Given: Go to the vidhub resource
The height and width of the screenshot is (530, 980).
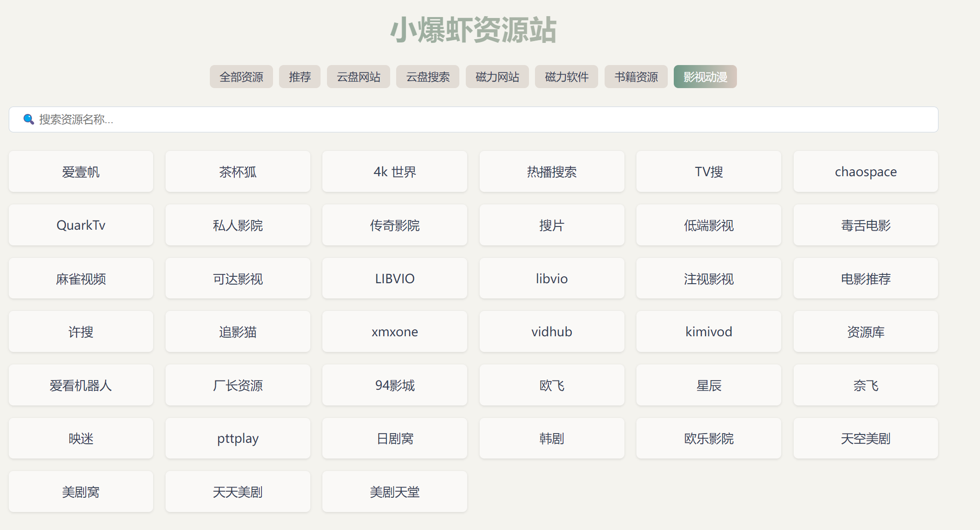Looking at the screenshot, I should click(552, 332).
